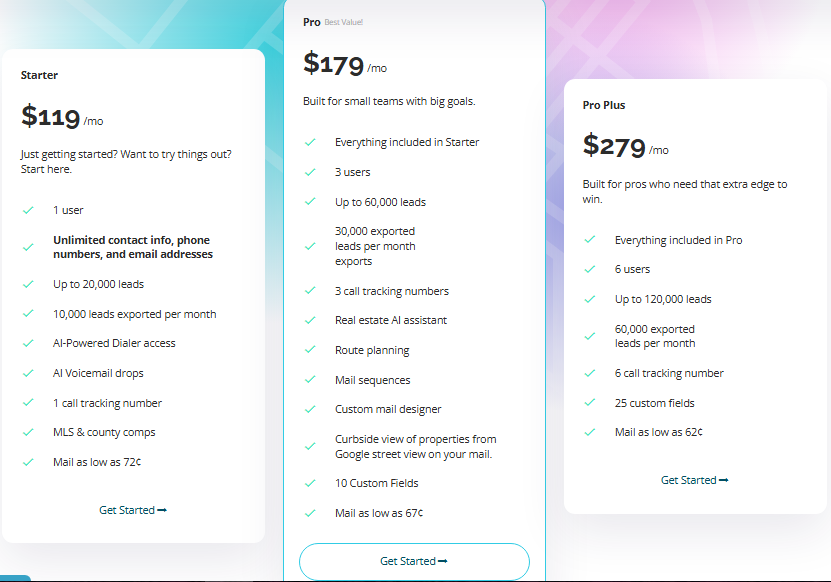This screenshot has height=582, width=831.
Task: Click Get Started link under Starter plan
Action: point(132,510)
